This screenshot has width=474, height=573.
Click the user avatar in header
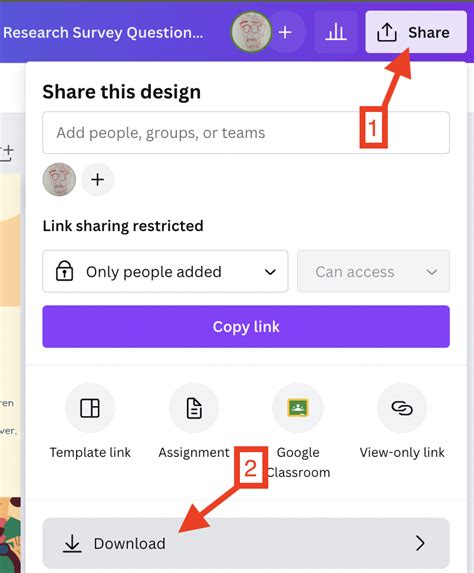point(251,32)
